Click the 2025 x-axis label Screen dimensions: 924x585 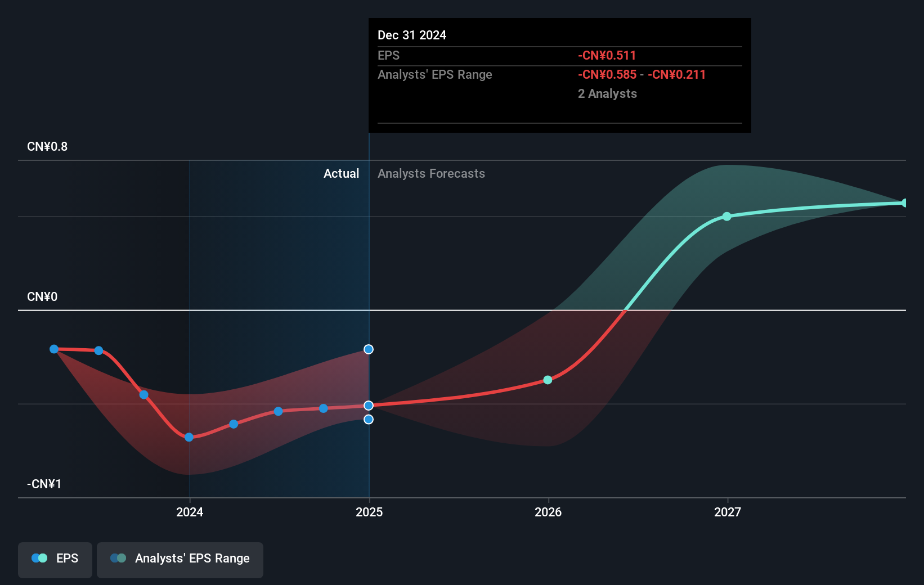369,512
